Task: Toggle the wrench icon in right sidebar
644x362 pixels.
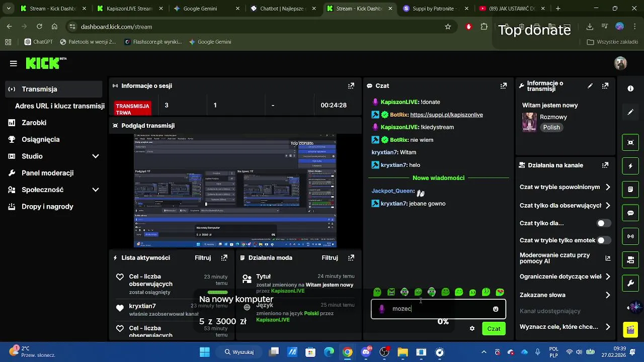Action: coord(630,284)
